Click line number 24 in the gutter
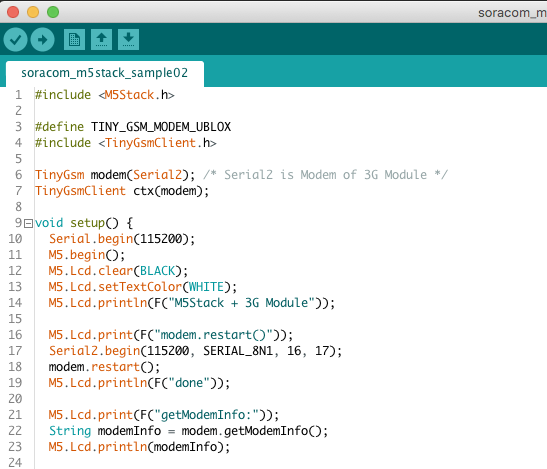This screenshot has height=469, width=547. coord(15,463)
